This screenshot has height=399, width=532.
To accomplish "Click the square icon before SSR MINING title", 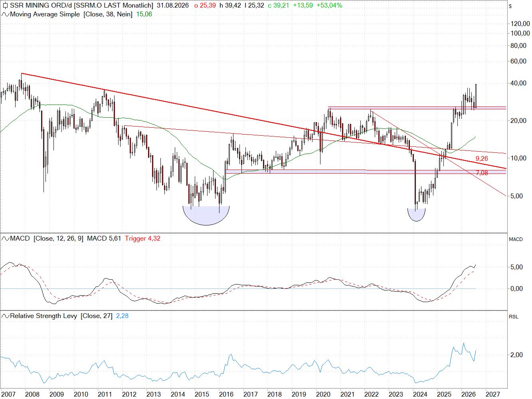I will (5, 6).
